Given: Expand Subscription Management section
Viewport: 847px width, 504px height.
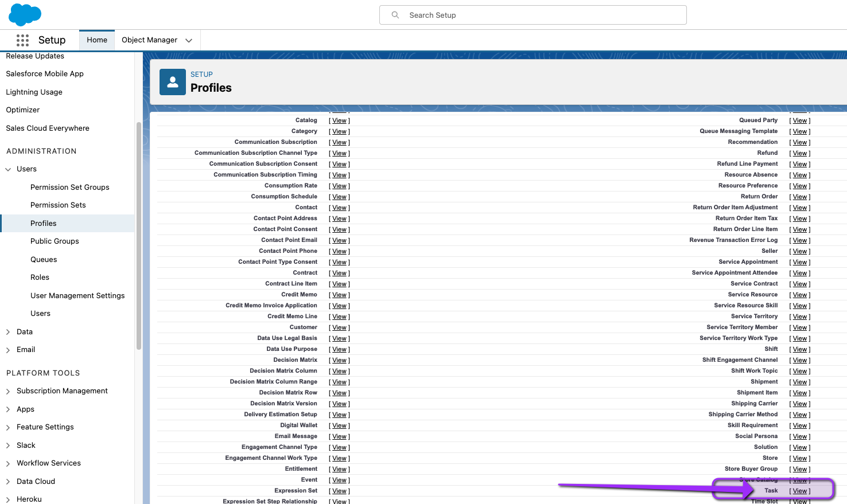Looking at the screenshot, I should point(8,391).
